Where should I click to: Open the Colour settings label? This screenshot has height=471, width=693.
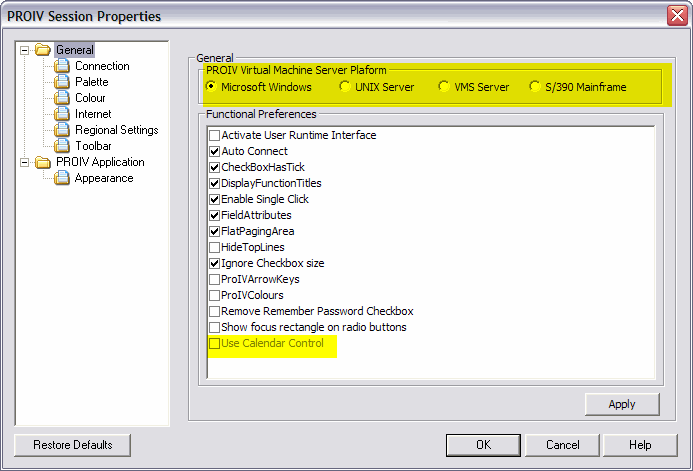(90, 98)
